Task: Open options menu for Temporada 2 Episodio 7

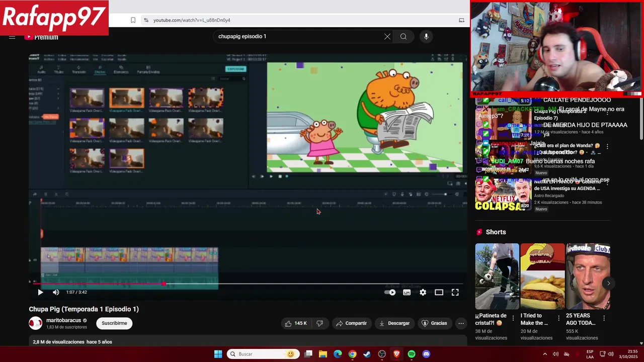Action: pos(607,113)
